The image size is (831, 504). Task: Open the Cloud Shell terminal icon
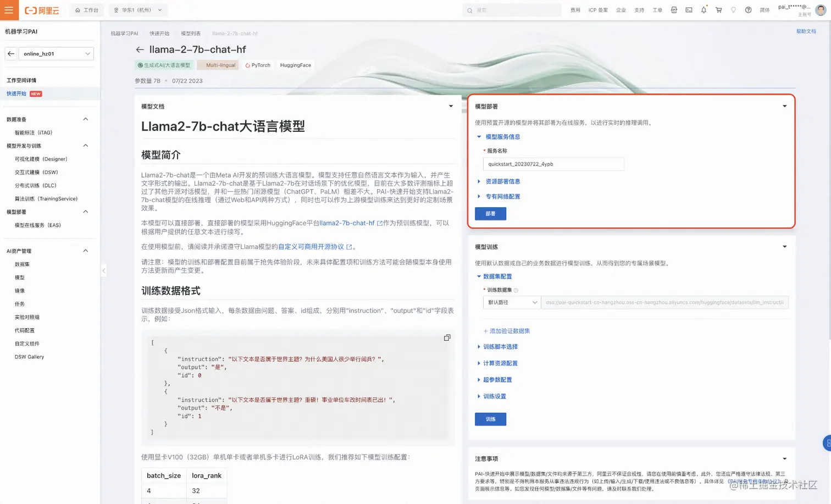pyautogui.click(x=689, y=10)
